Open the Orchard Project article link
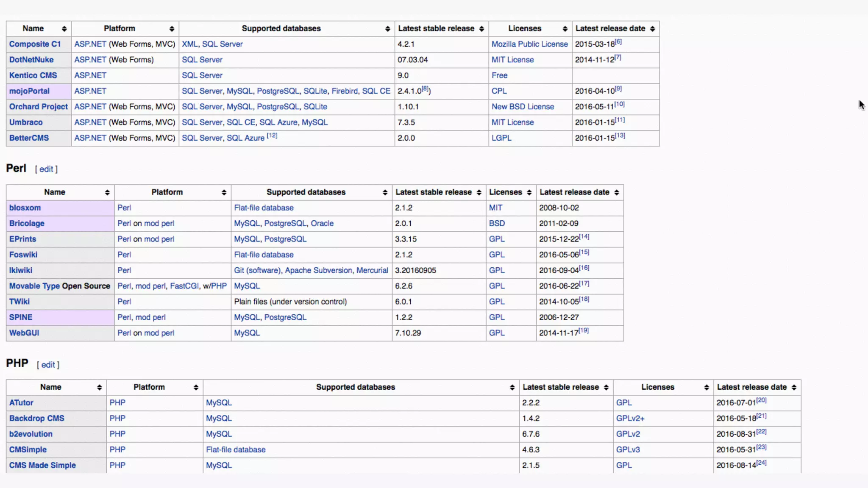The image size is (868, 488). pyautogui.click(x=38, y=107)
